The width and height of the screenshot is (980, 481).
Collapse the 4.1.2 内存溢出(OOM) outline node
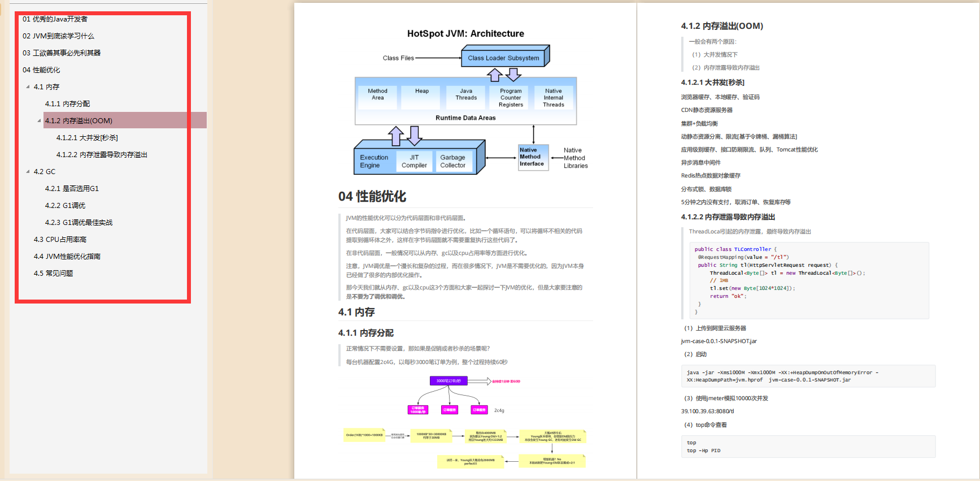(x=39, y=120)
